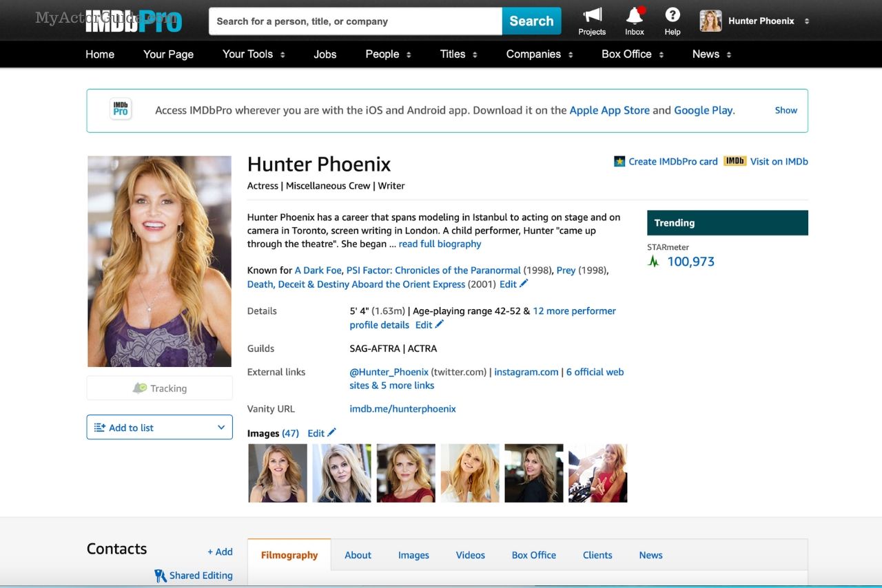Switch to the Filmography tab
The height and width of the screenshot is (588, 882).
pyautogui.click(x=289, y=555)
